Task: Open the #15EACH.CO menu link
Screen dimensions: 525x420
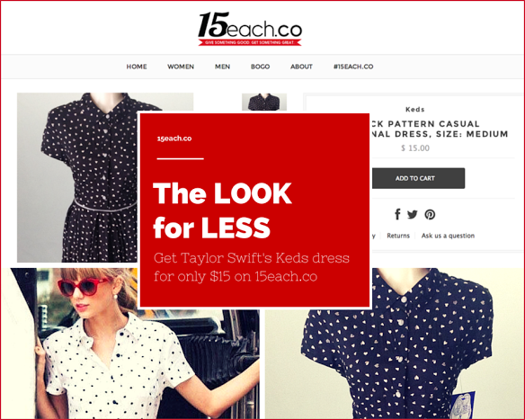Action: coord(353,67)
